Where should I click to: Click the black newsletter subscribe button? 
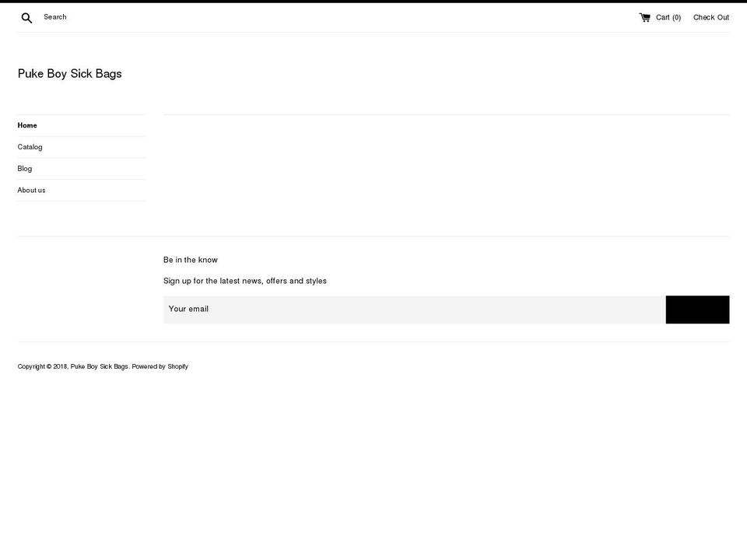[x=697, y=310]
